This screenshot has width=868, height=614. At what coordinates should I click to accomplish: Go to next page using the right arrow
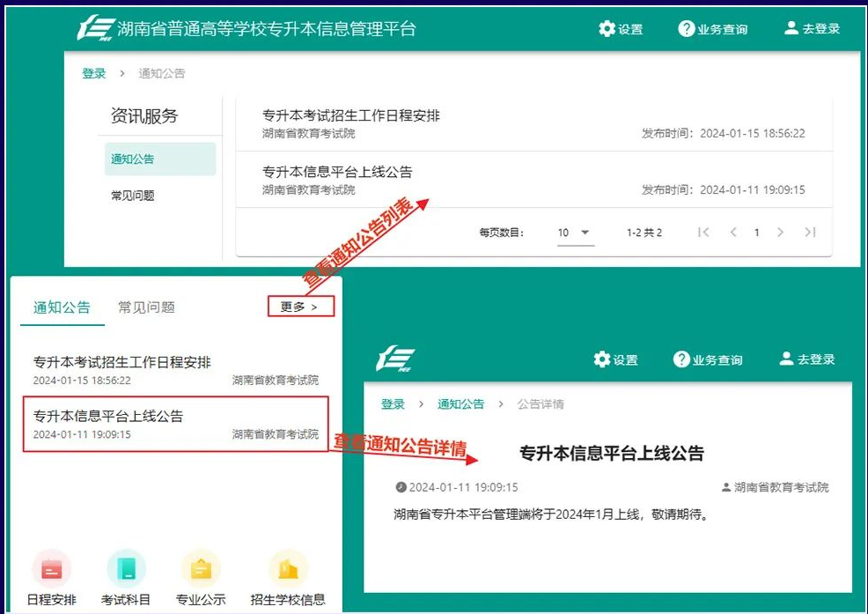pyautogui.click(x=780, y=233)
